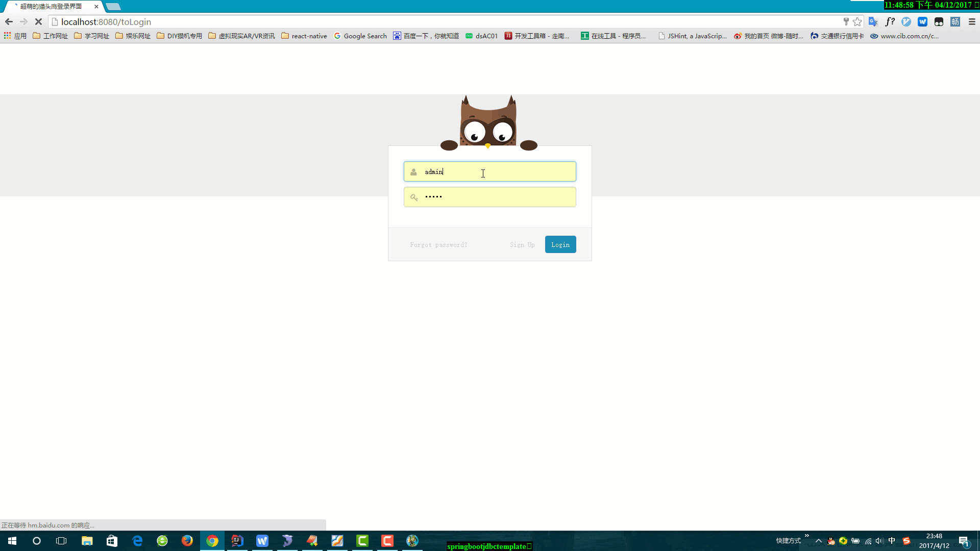
Task: Click the browser refresh/stop icon
Action: (38, 21)
